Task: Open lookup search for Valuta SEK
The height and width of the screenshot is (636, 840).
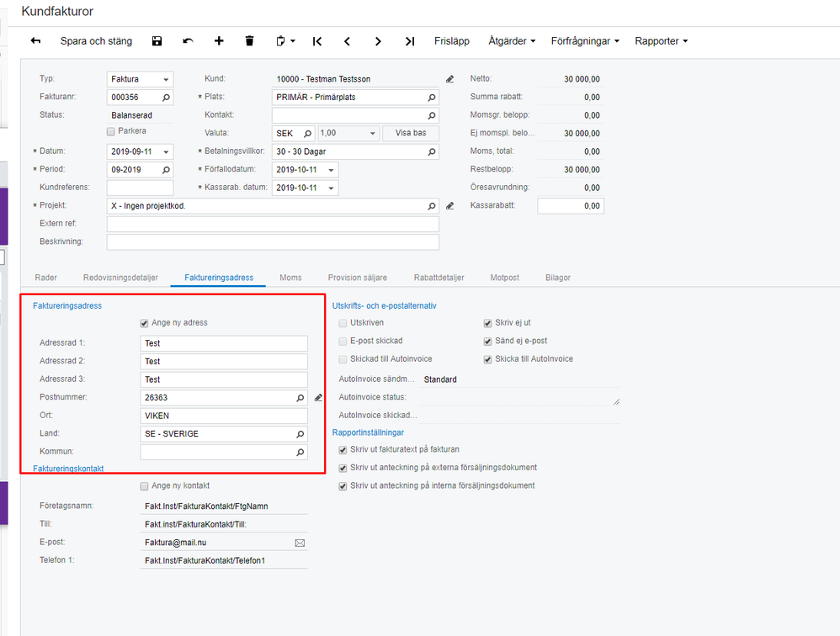Action: pos(307,133)
